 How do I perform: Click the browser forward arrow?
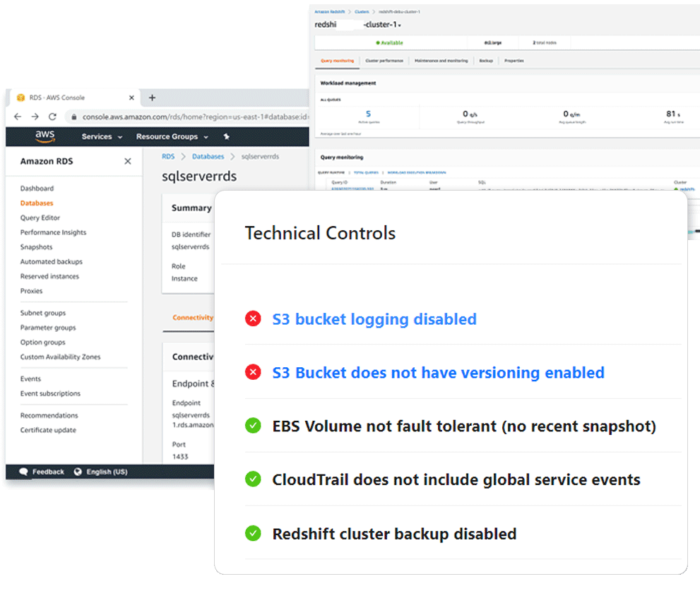pos(35,117)
